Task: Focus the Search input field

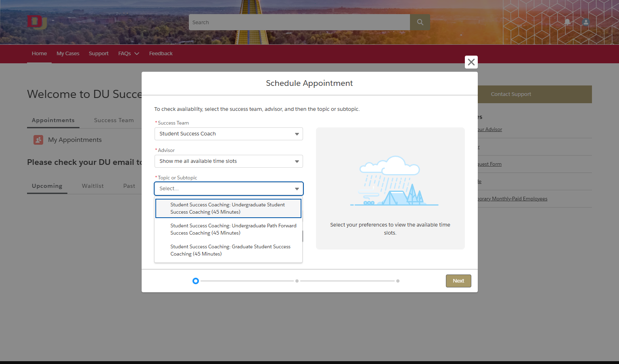Action: pos(299,22)
